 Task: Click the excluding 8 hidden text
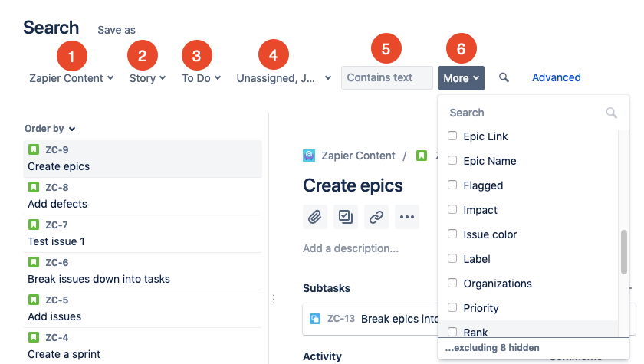point(492,348)
